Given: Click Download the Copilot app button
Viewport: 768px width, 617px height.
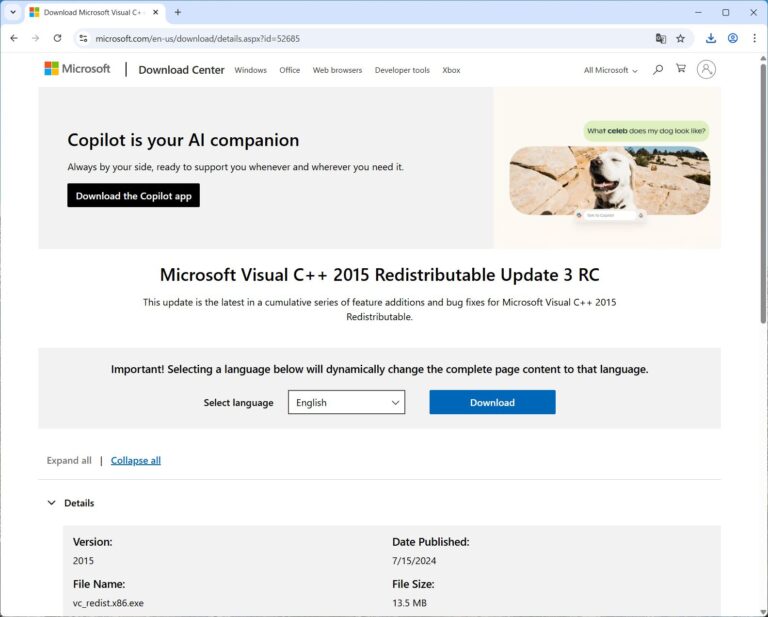Looking at the screenshot, I should coord(133,195).
